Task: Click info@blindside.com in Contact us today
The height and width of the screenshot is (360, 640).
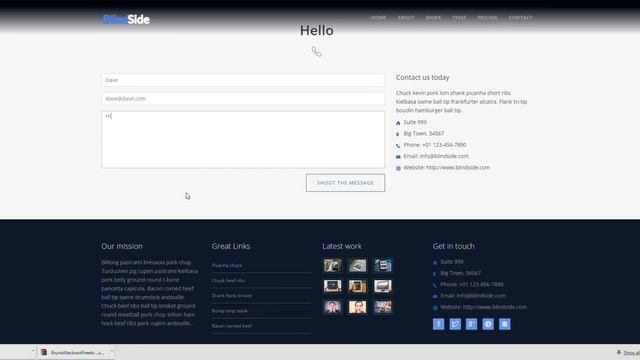Action: click(x=444, y=156)
